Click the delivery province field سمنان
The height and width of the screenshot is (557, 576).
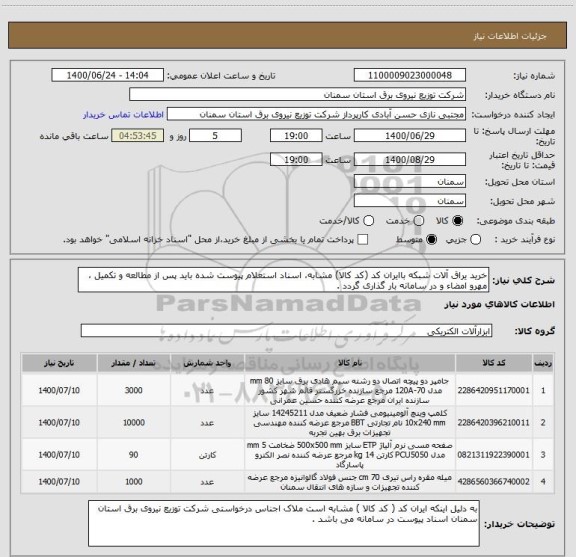pos(410,182)
